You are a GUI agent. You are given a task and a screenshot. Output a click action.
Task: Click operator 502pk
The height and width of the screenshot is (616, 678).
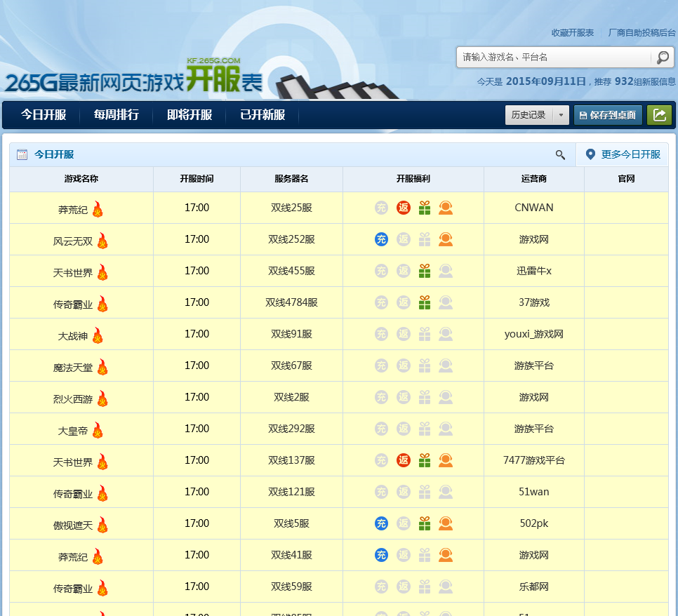(533, 523)
